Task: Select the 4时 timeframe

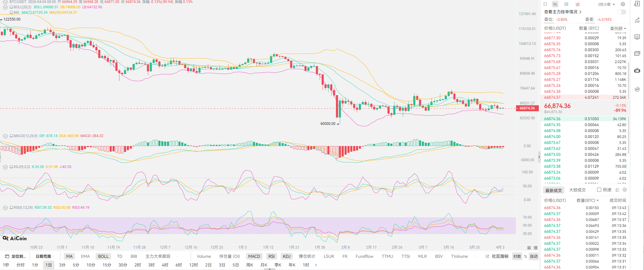Action: pyautogui.click(x=165, y=265)
